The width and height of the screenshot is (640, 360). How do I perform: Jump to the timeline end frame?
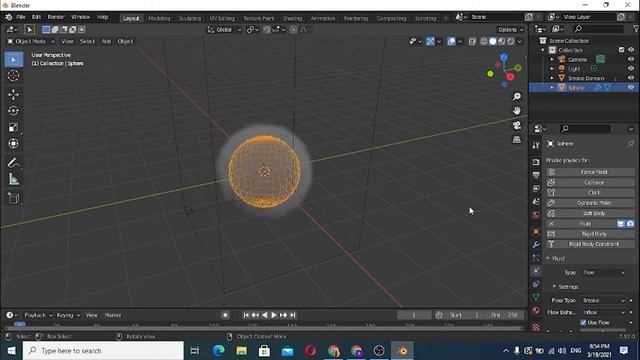click(x=293, y=315)
